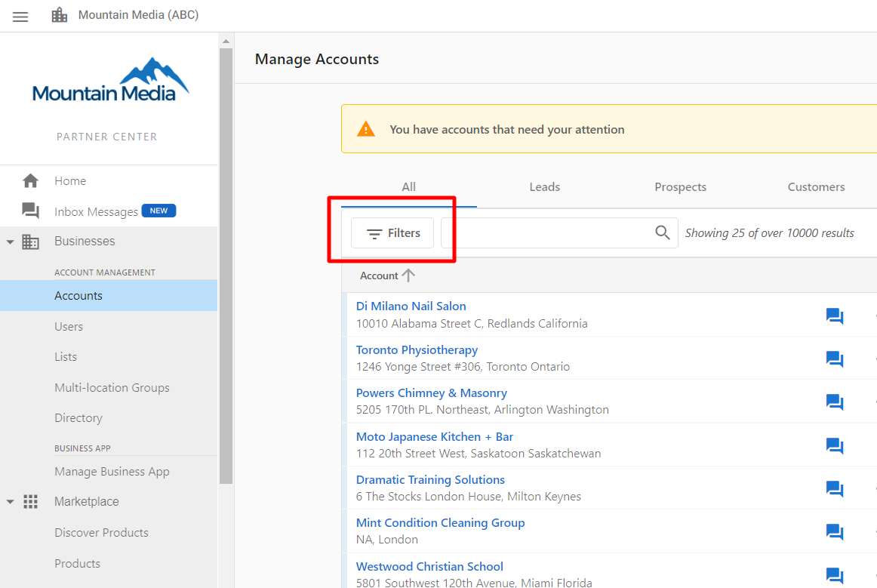877x588 pixels.
Task: Click the "You have accounts that need your attention" message
Action: click(x=506, y=129)
